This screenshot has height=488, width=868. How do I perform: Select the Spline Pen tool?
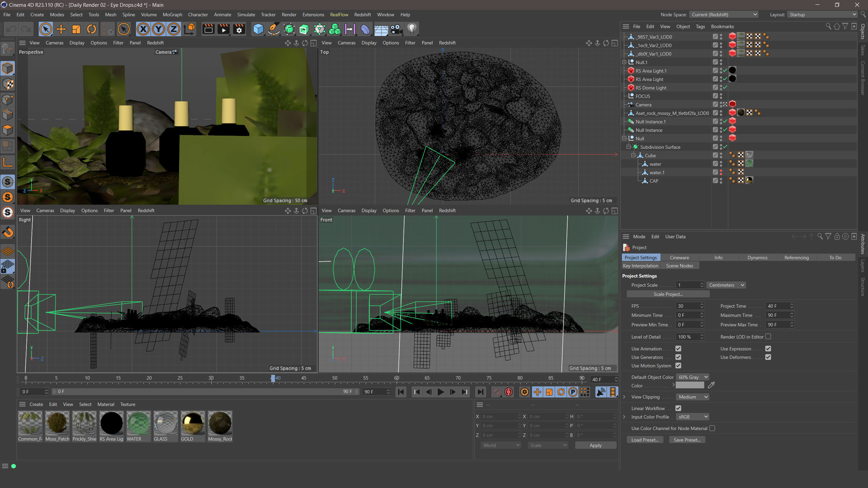(x=273, y=29)
